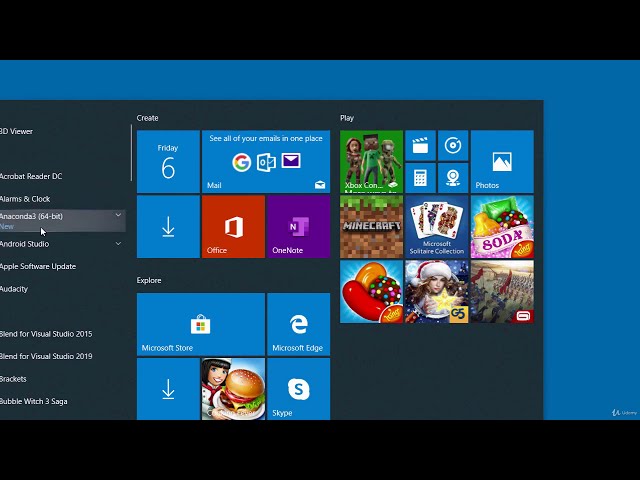Open the Skype tile

tap(298, 389)
